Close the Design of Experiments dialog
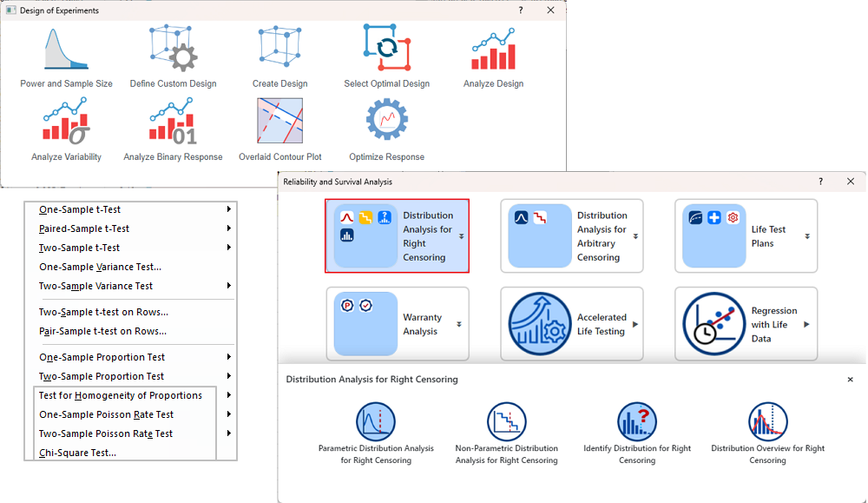 point(550,10)
